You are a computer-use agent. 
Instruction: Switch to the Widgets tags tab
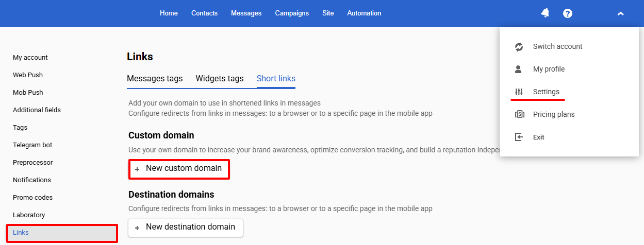point(220,79)
